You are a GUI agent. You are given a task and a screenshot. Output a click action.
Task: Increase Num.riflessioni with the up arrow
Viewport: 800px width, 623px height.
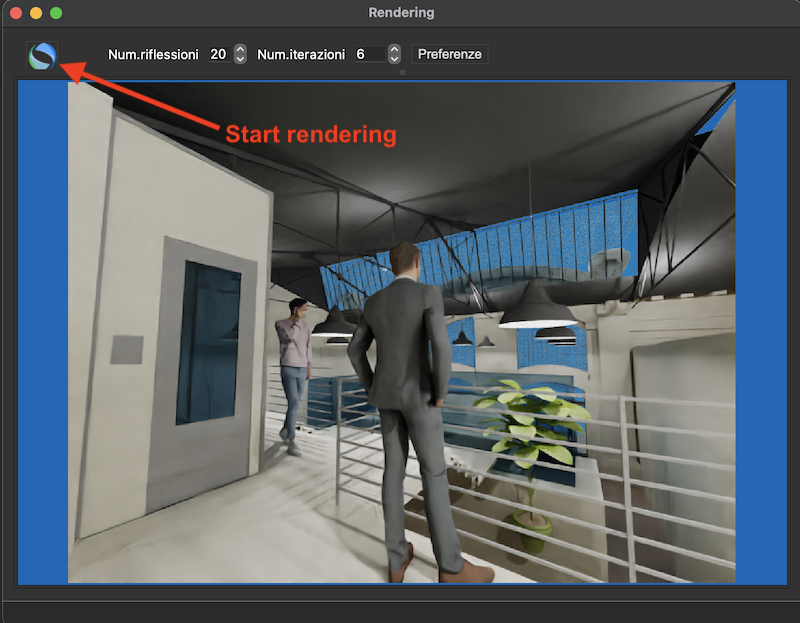coord(240,49)
